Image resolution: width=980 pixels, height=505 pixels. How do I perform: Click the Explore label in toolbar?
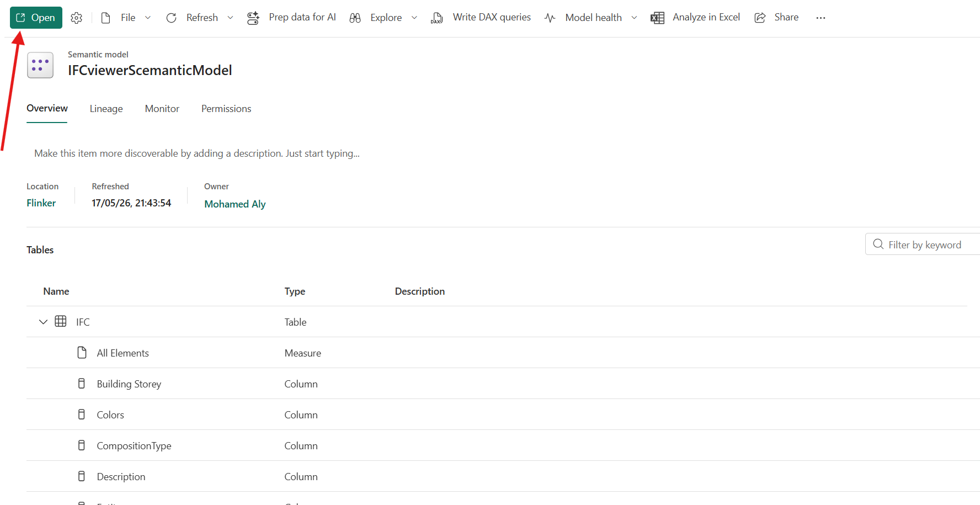point(386,18)
